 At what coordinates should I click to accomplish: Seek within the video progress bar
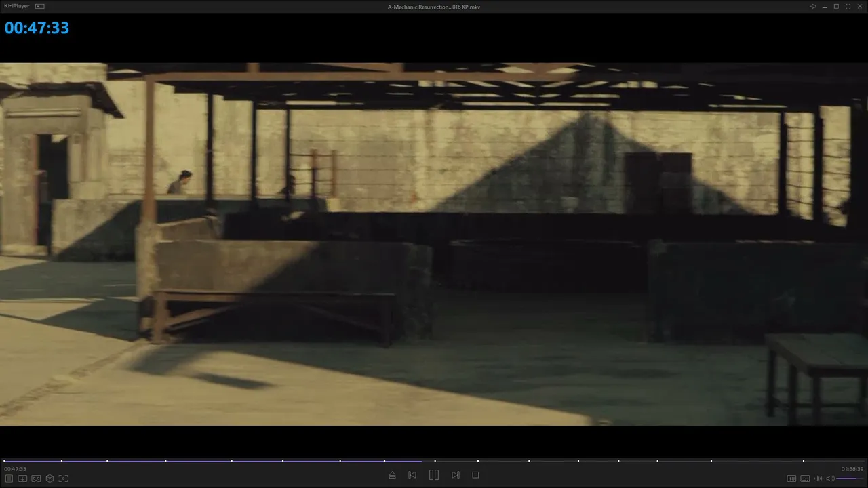(434, 461)
